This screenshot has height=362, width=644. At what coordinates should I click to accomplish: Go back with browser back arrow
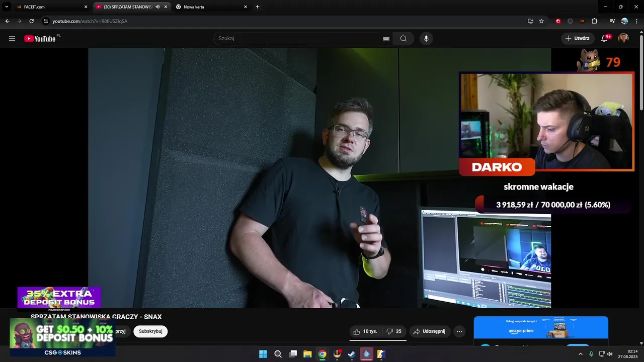pos(7,21)
